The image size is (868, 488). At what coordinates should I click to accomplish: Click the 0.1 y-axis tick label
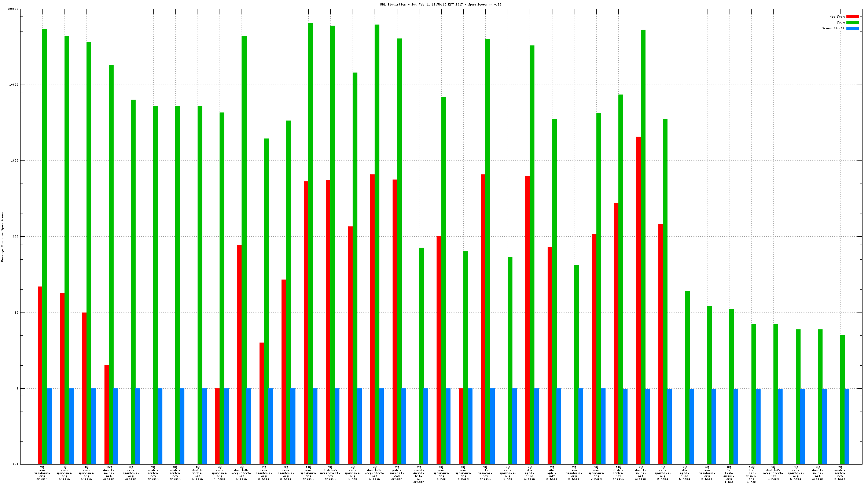[15, 464]
